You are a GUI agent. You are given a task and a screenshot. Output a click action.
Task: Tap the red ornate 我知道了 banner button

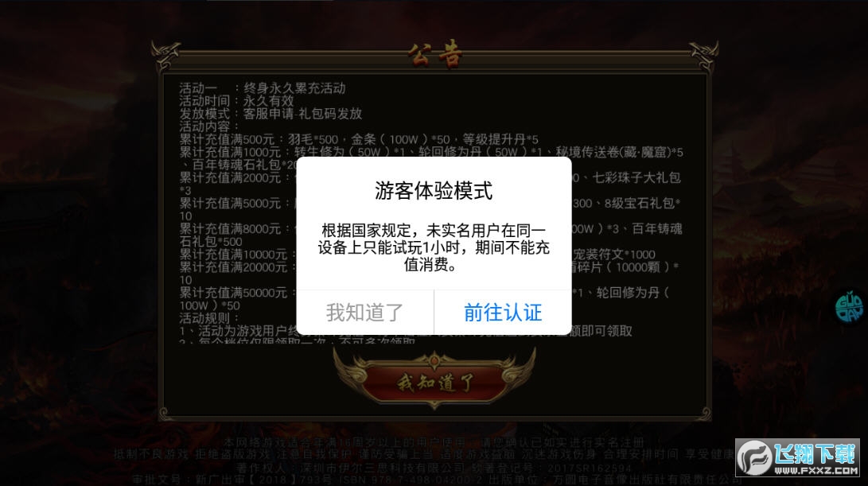[x=434, y=381]
